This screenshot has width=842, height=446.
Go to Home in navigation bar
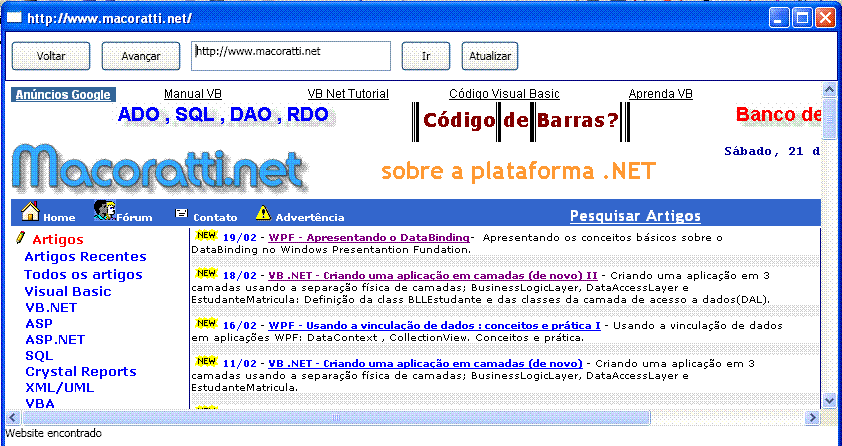[x=59, y=217]
